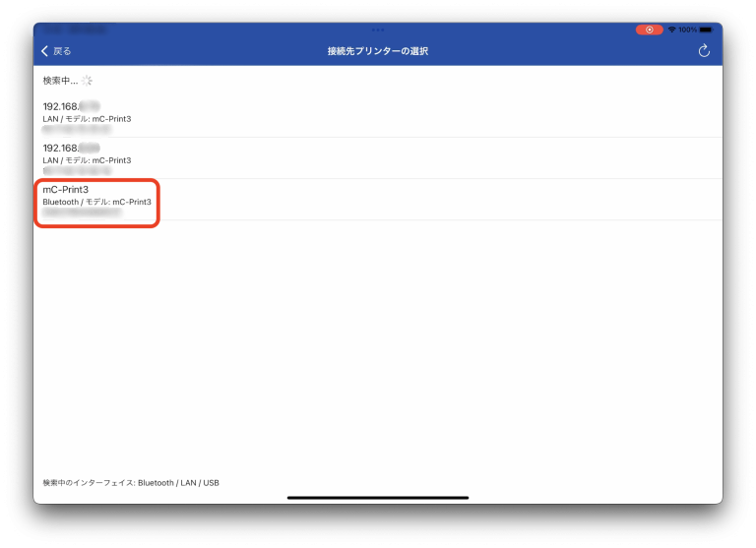
Task: Click the blurred MAC address under Bluetooth entry
Action: pos(82,213)
